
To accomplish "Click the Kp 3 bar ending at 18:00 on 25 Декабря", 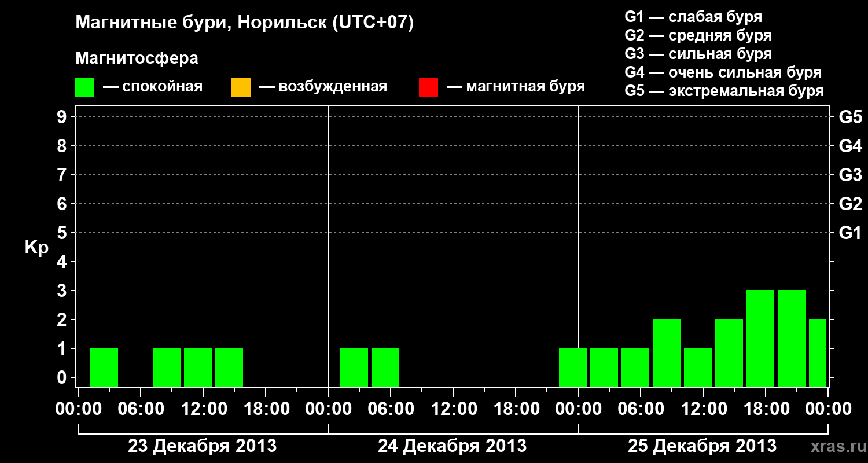I will click(760, 338).
